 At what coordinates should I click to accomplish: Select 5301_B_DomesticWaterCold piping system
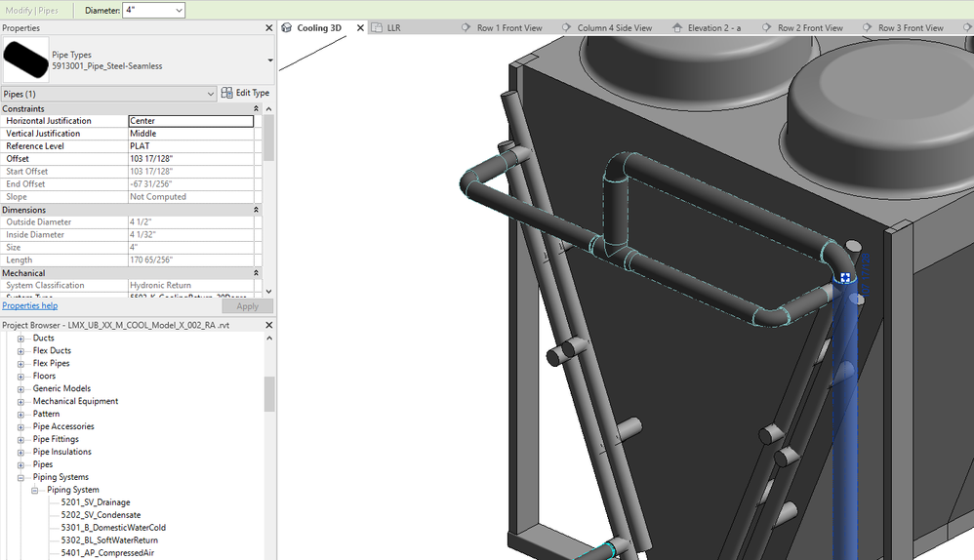pos(113,528)
